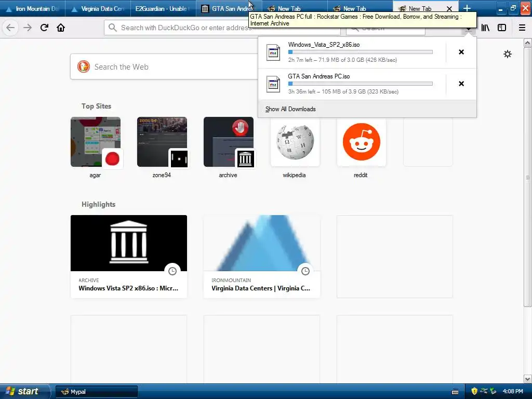Screen dimensions: 532x399
Task: Open Virginia Data Centers highlight card
Action: [262, 257]
